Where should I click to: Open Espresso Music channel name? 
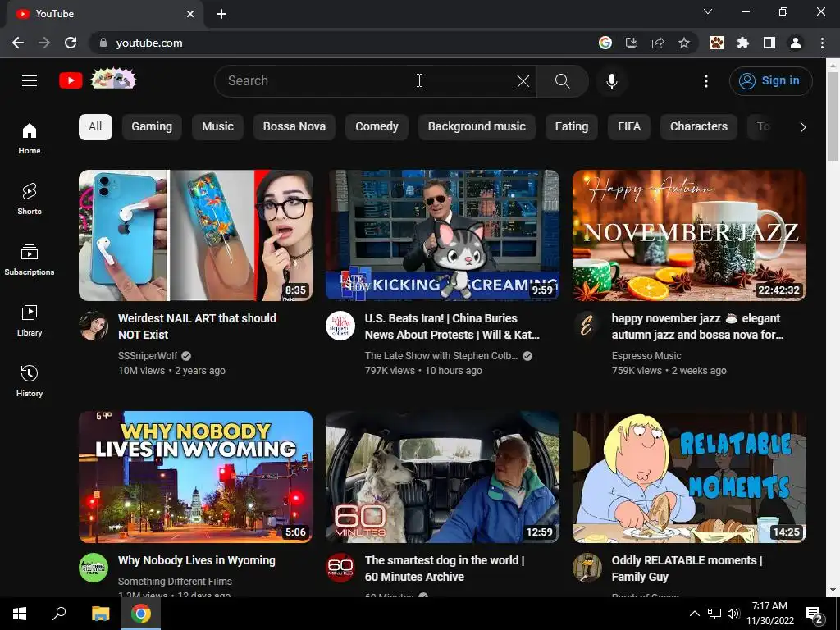646,356
